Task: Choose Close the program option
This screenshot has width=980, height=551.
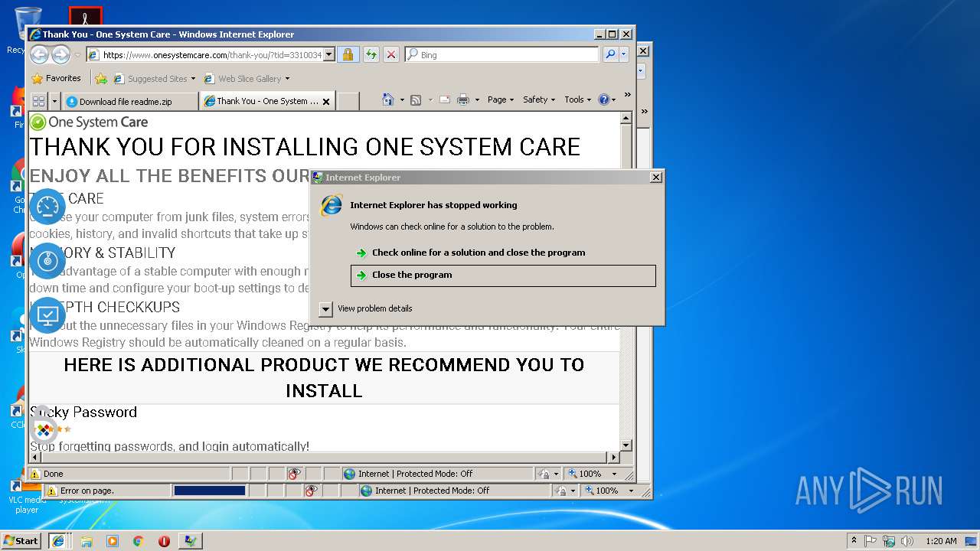Action: click(x=503, y=275)
